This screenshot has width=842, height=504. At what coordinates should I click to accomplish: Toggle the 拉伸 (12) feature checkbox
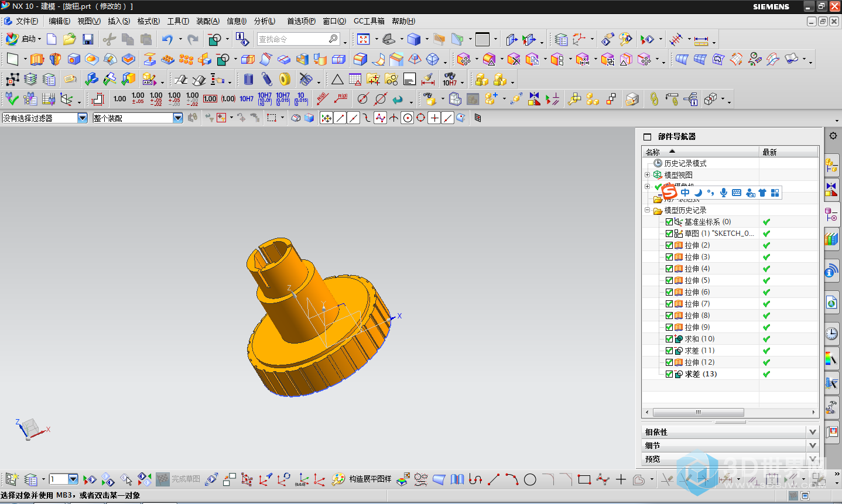click(669, 362)
